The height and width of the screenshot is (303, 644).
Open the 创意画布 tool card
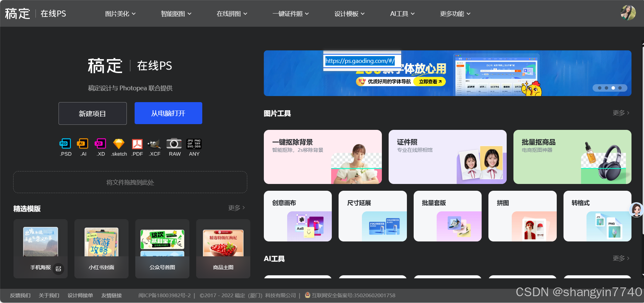298,216
